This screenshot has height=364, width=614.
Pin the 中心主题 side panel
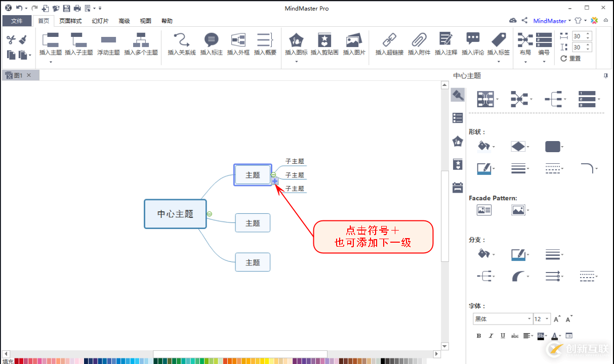606,75
